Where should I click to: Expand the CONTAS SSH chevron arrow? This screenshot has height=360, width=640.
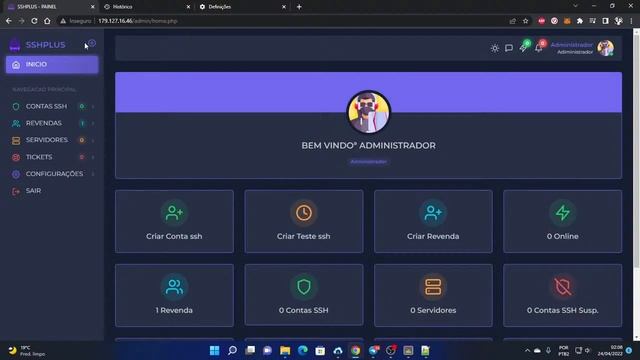93,107
